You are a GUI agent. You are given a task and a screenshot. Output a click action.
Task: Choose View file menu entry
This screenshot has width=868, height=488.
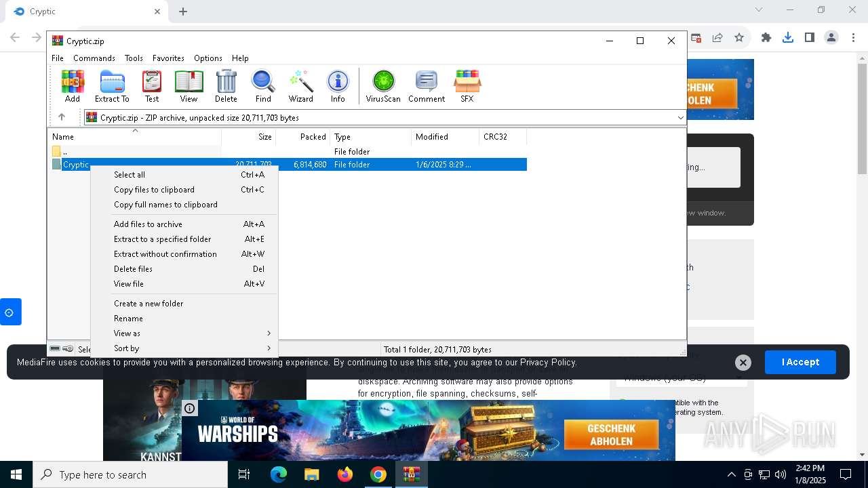click(x=184, y=284)
